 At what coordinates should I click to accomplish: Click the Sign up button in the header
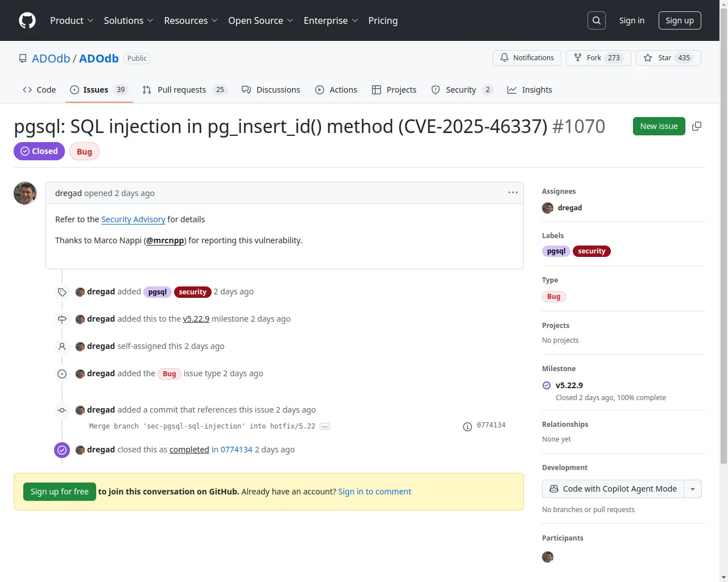click(x=680, y=20)
